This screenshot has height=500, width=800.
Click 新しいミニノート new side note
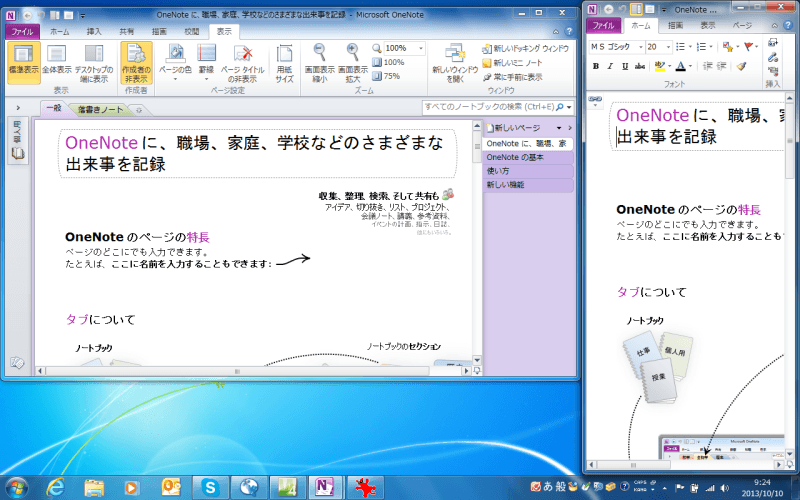click(x=512, y=63)
